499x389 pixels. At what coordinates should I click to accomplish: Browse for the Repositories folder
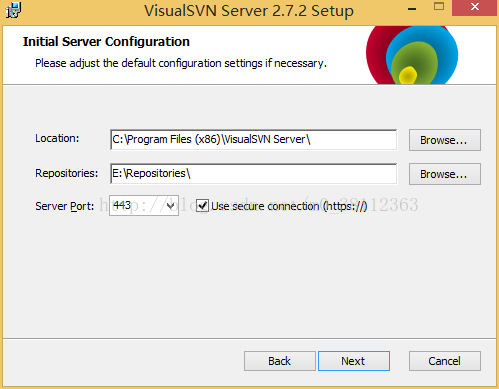pyautogui.click(x=445, y=174)
